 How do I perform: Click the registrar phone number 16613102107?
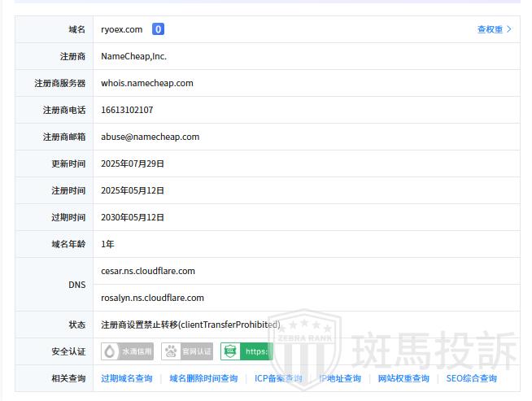(x=127, y=110)
